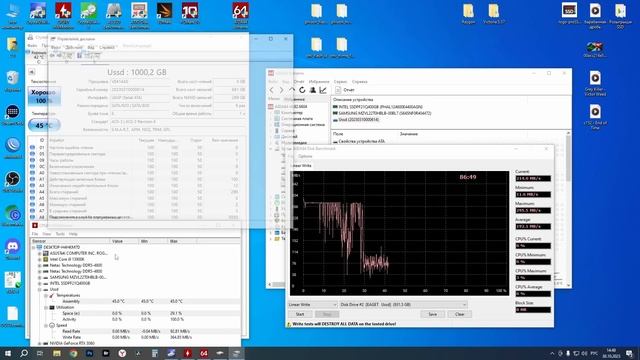
Task: Open the desktop shortcut with the 10 logo
Action: tap(190, 13)
